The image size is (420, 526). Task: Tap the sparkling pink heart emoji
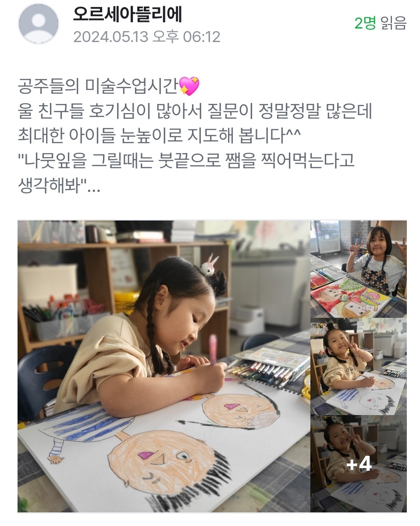pyautogui.click(x=189, y=86)
